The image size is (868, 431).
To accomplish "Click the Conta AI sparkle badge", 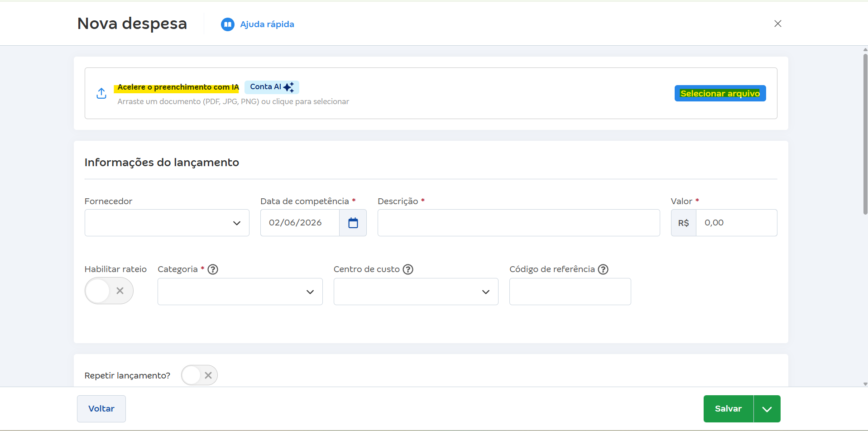I will (x=272, y=87).
